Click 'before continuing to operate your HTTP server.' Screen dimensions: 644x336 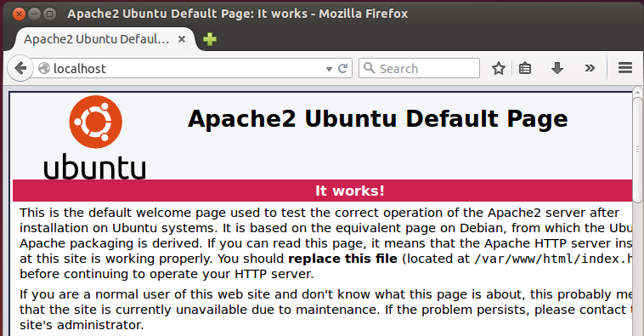pyautogui.click(x=167, y=274)
